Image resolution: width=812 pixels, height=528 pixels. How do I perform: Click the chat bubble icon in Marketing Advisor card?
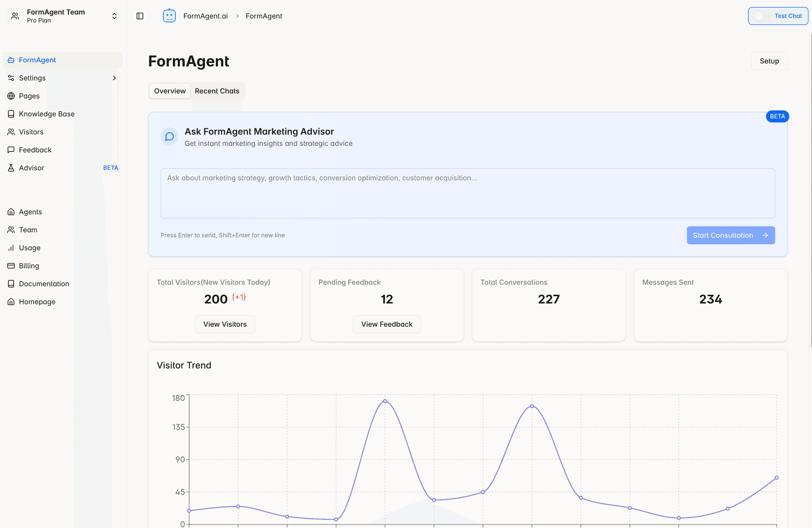(169, 136)
